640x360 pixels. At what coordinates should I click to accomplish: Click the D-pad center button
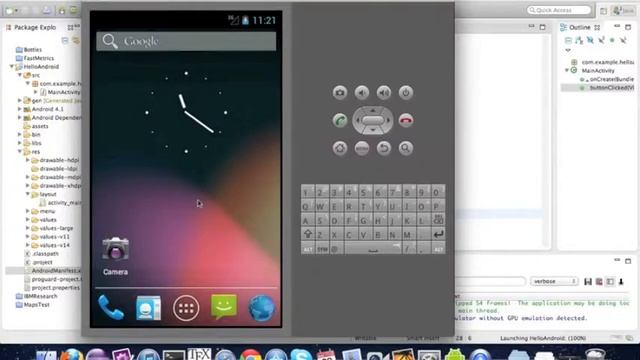373,120
